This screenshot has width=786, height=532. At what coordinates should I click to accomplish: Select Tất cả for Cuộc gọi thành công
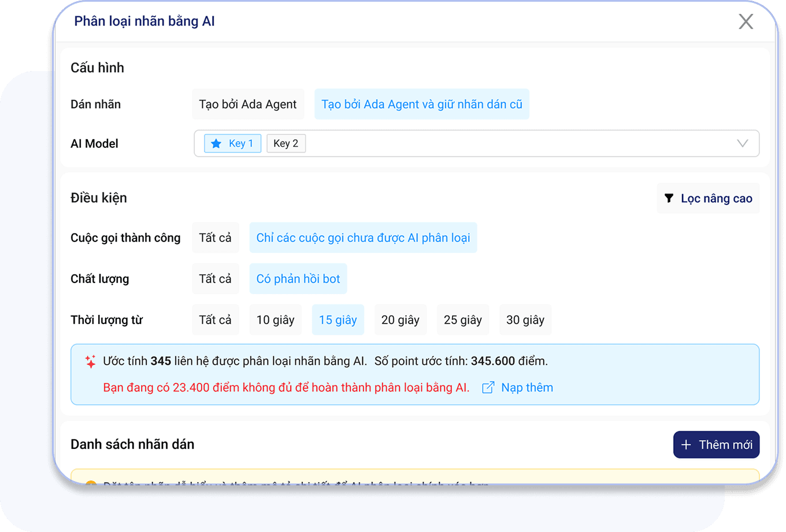tap(215, 238)
